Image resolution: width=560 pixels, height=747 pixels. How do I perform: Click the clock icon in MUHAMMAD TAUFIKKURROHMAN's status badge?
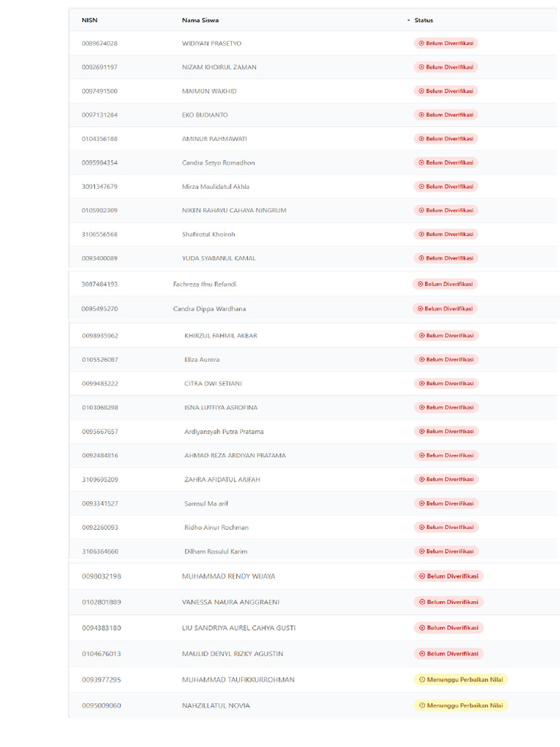coord(421,680)
